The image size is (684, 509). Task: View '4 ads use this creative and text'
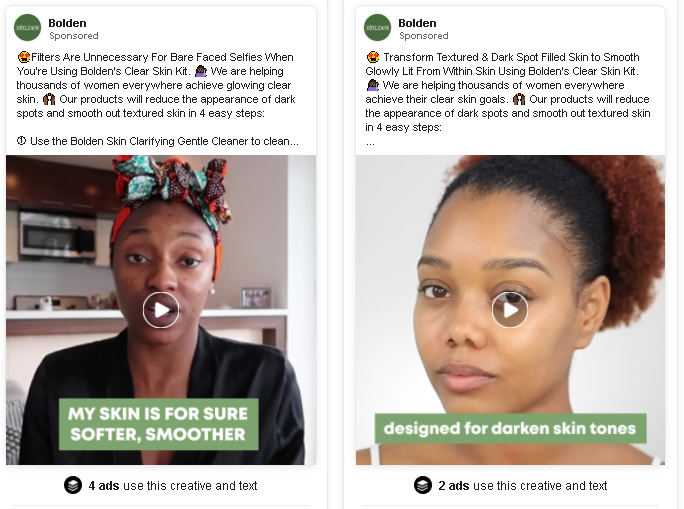pos(173,485)
